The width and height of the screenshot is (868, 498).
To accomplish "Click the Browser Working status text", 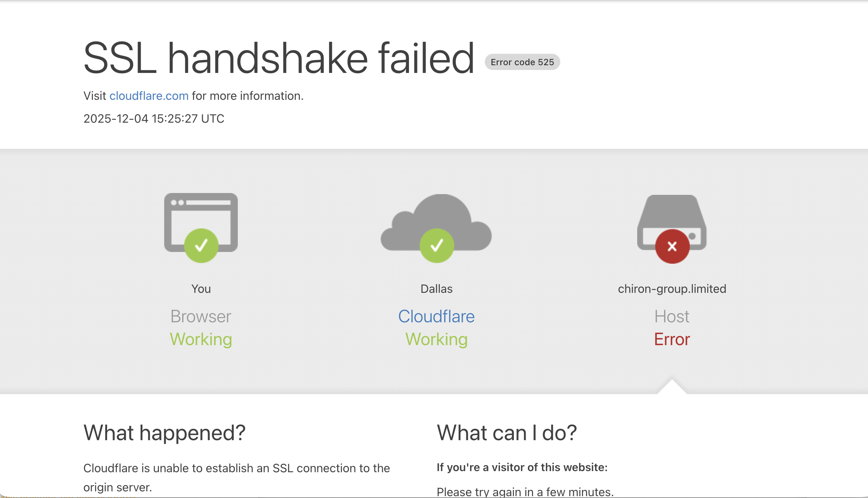I will [201, 339].
